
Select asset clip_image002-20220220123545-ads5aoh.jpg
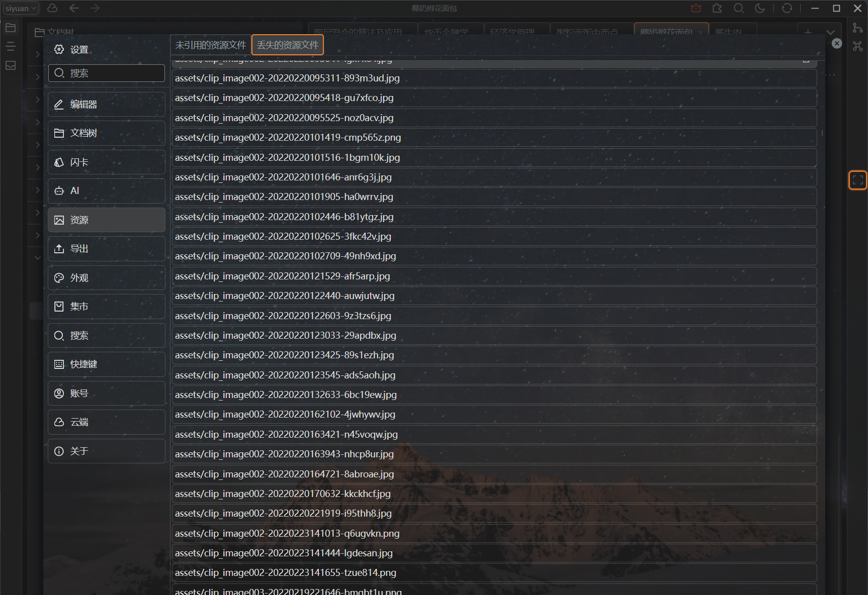click(494, 375)
